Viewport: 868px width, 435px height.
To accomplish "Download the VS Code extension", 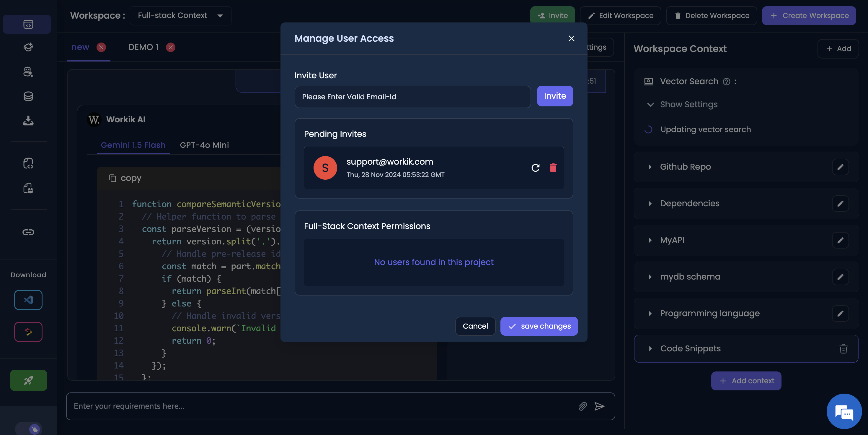I will 28,299.
